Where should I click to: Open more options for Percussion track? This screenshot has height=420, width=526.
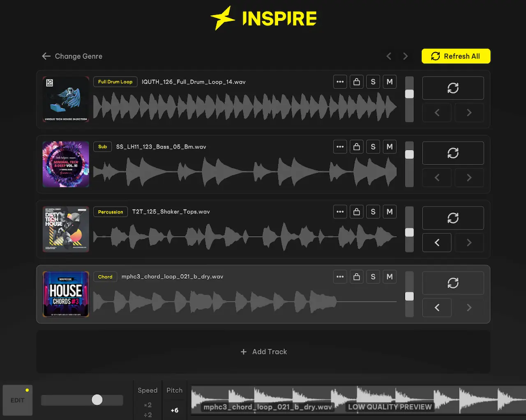(x=340, y=212)
